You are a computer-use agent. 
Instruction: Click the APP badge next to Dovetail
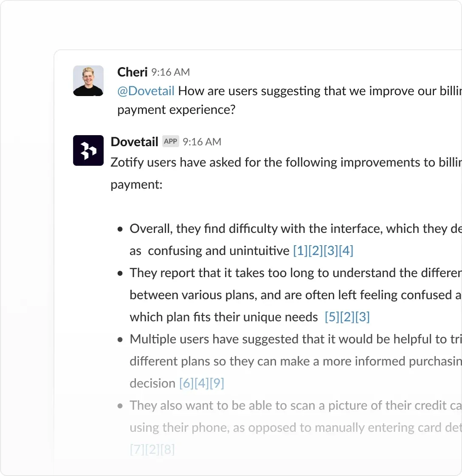(170, 141)
